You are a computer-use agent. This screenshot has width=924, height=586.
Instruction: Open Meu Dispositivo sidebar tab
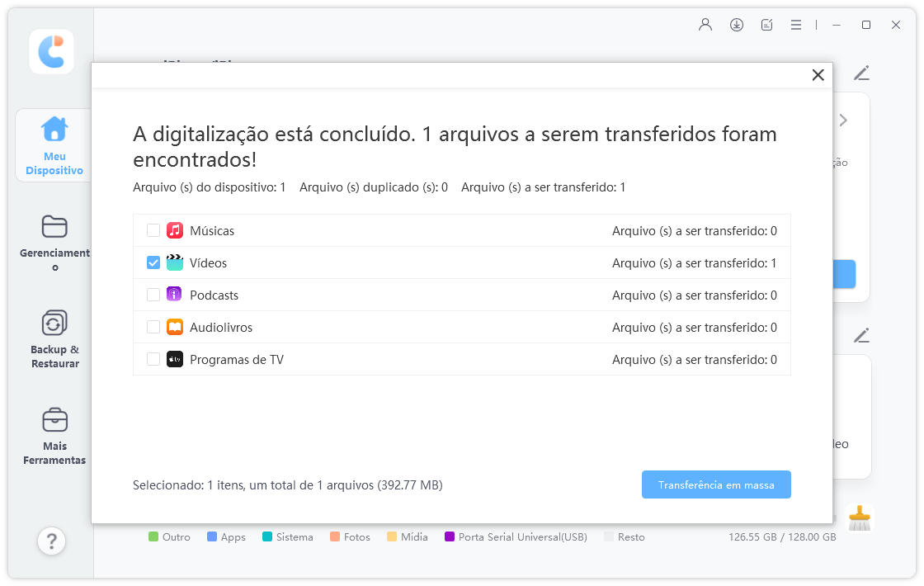[x=54, y=146]
